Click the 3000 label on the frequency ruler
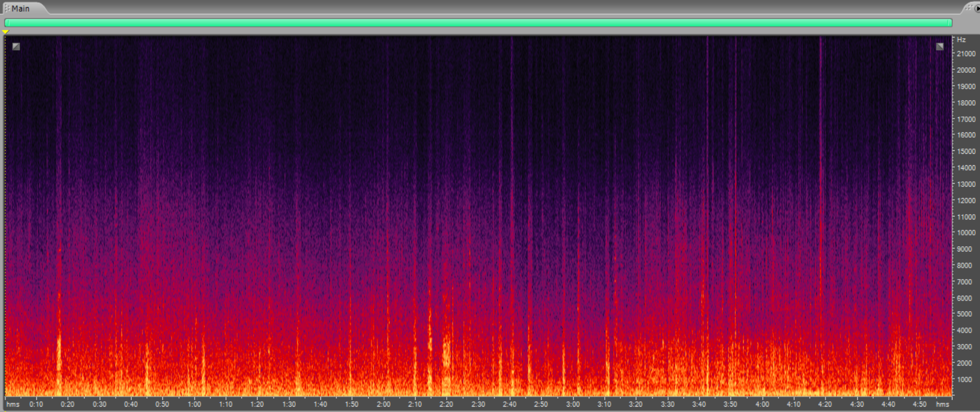The image size is (980, 412). point(964,346)
